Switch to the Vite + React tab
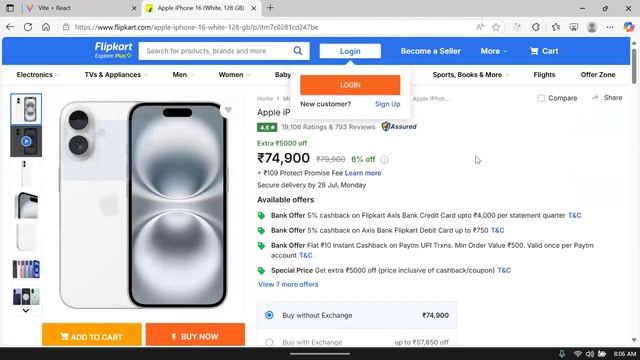Viewport: 640px width, 360px height. (80, 8)
